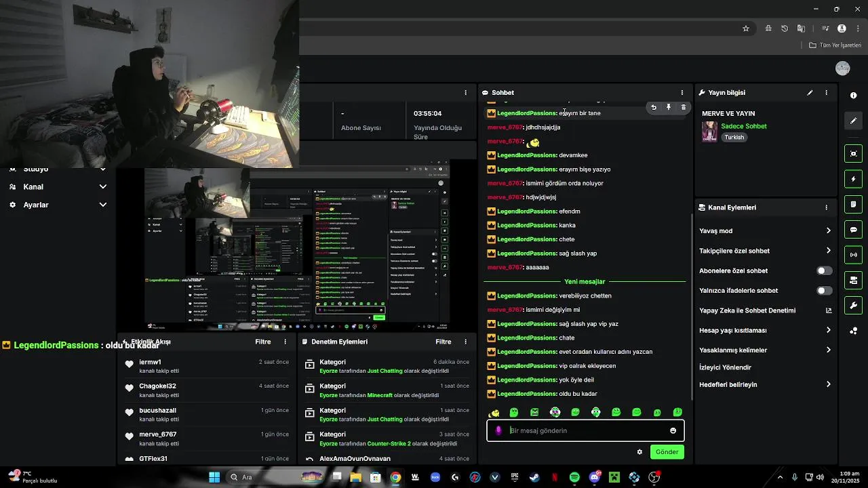
Task: Click the pencil edit icon in the right sidebar
Action: click(854, 121)
